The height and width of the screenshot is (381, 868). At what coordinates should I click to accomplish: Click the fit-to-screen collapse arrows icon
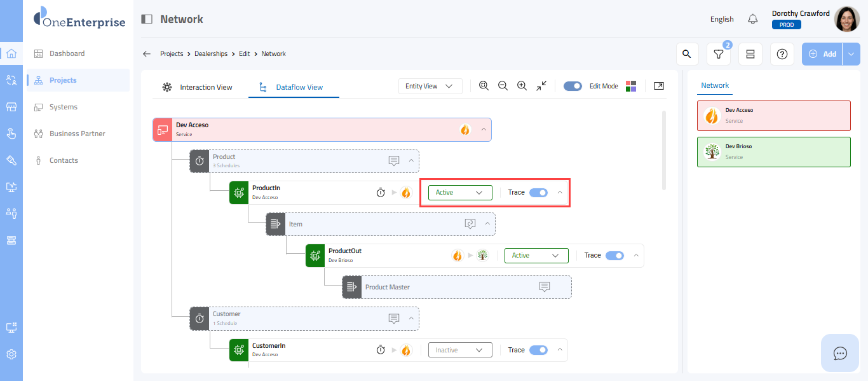click(x=541, y=86)
